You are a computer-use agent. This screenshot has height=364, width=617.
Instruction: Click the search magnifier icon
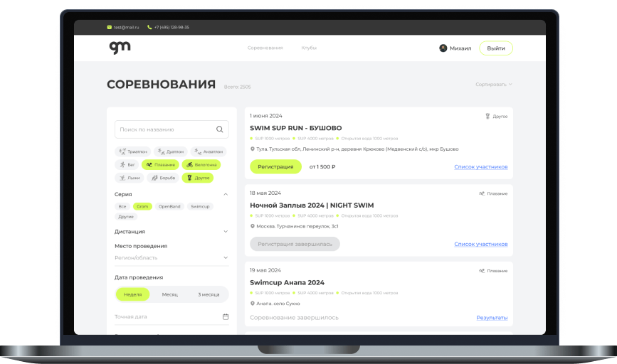(219, 129)
